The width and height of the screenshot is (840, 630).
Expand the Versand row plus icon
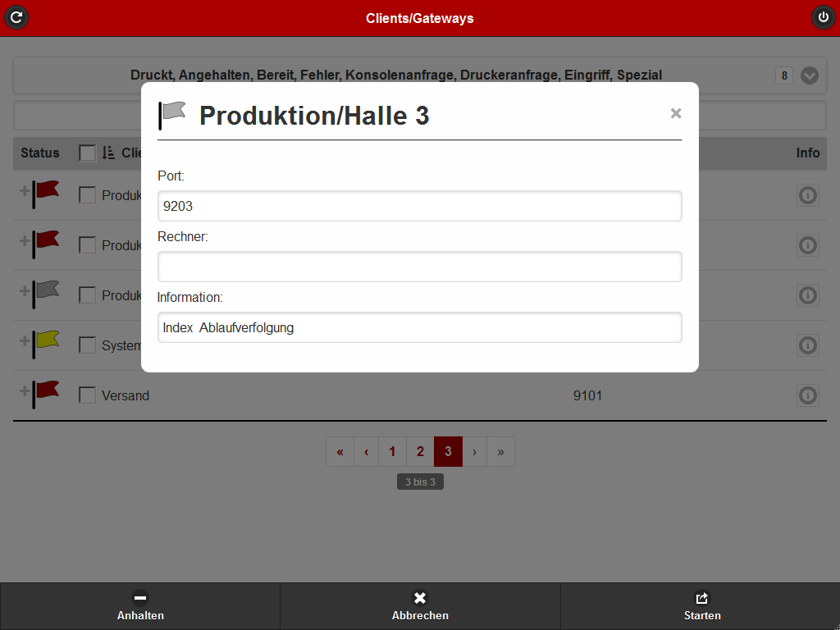(x=25, y=390)
